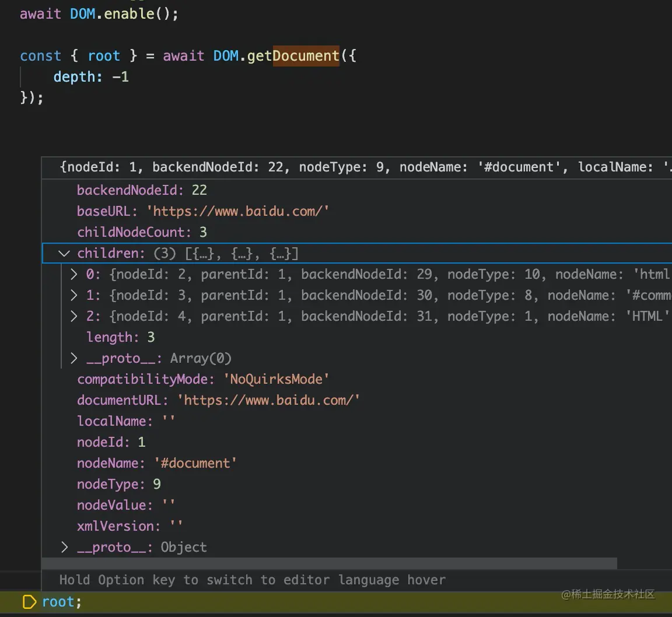Image resolution: width=672 pixels, height=617 pixels.
Task: Select the length: 3 row
Action: pyautogui.click(x=356, y=337)
